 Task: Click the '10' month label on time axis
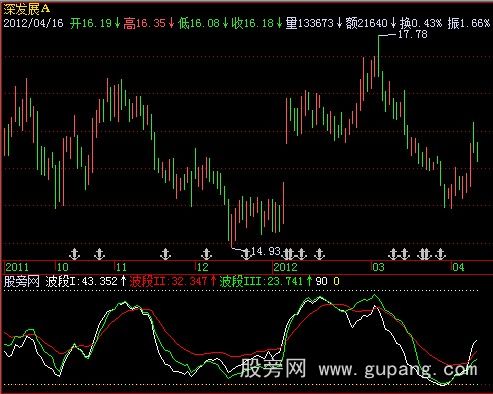click(x=62, y=267)
